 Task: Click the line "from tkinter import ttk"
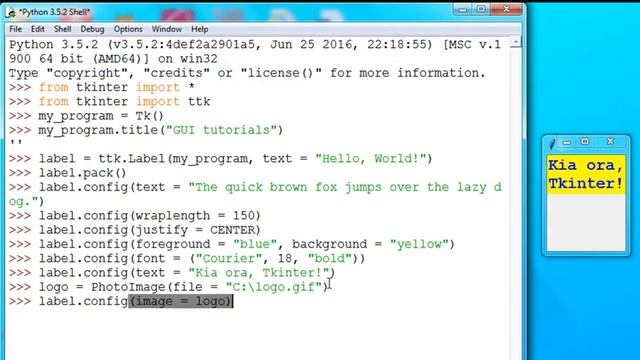click(x=124, y=102)
